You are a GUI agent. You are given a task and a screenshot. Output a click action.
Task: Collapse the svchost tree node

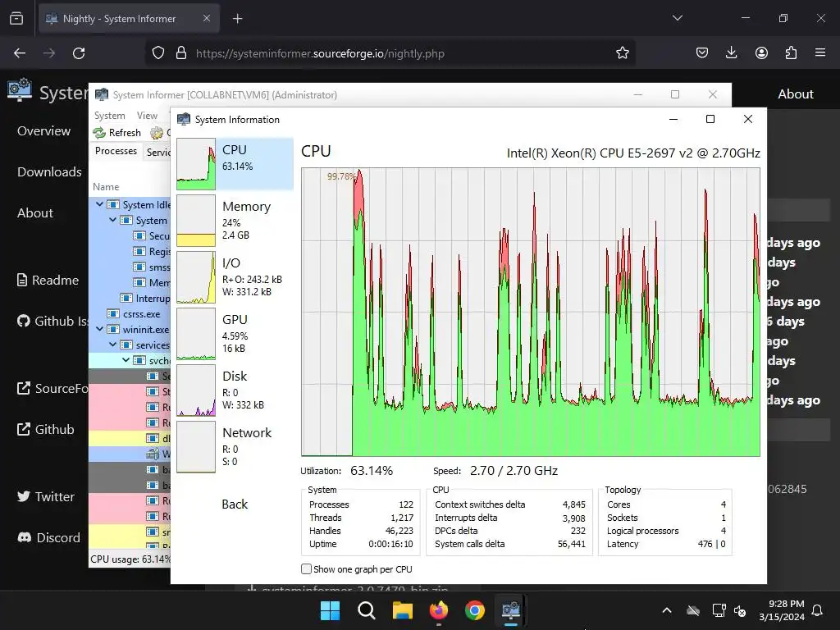point(126,360)
